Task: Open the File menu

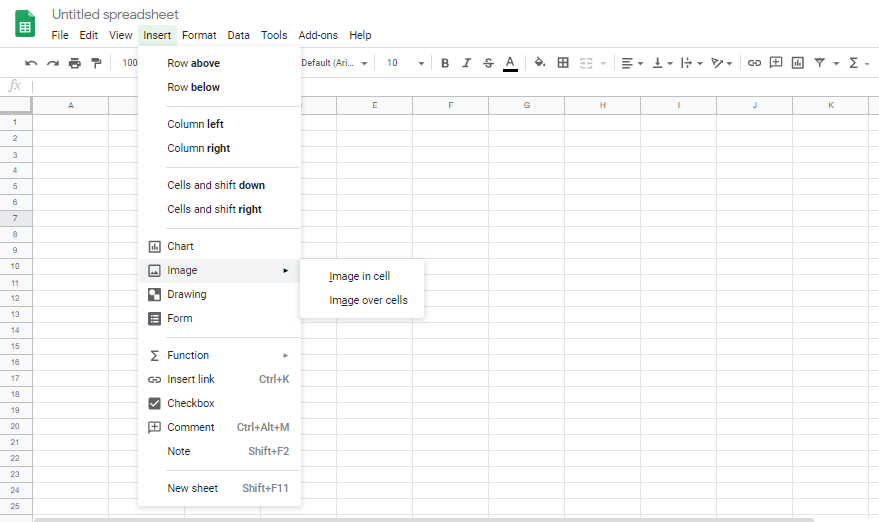Action: (60, 35)
